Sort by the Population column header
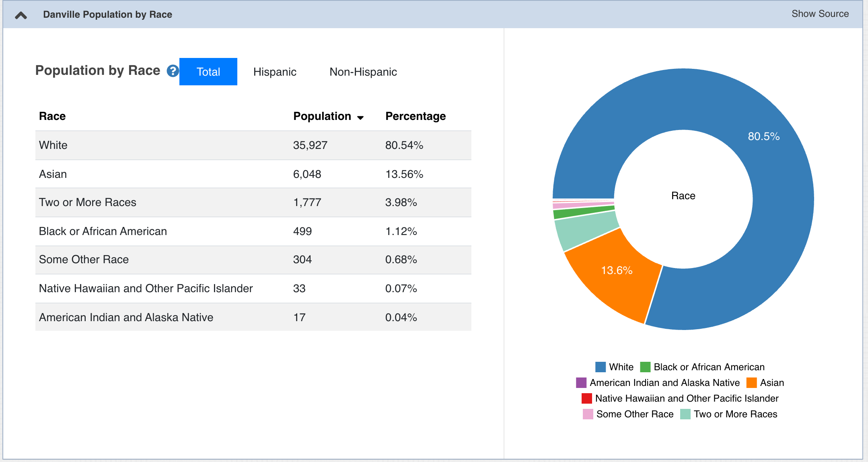Screen dimensions: 868x462 (x=328, y=116)
